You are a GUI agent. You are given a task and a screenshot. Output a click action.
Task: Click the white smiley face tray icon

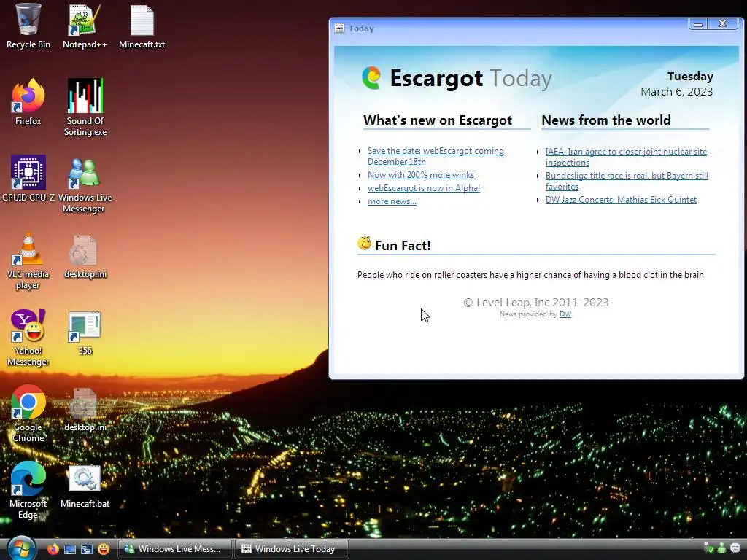tap(735, 548)
